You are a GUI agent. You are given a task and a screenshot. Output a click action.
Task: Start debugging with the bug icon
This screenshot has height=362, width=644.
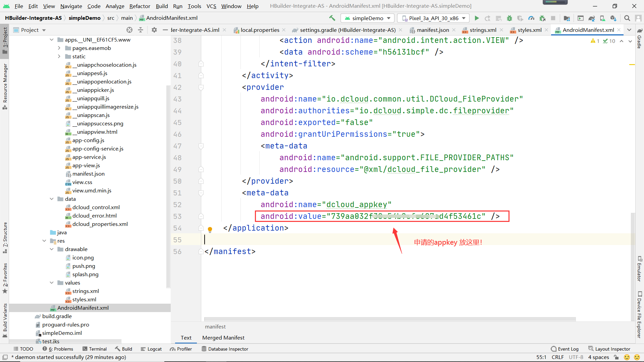point(509,18)
